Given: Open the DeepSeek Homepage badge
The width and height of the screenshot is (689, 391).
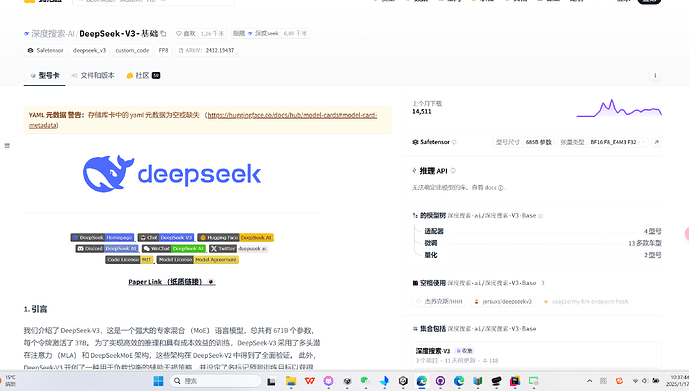Looking at the screenshot, I should pyautogui.click(x=102, y=238).
